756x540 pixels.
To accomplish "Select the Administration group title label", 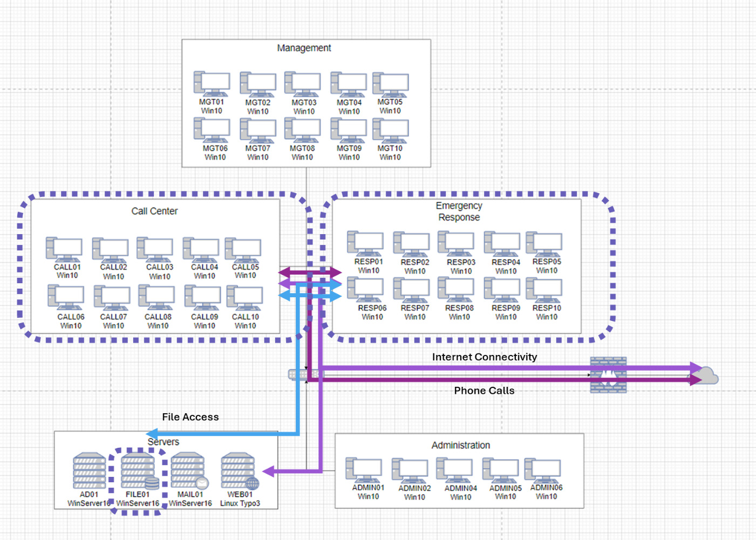I will (461, 445).
